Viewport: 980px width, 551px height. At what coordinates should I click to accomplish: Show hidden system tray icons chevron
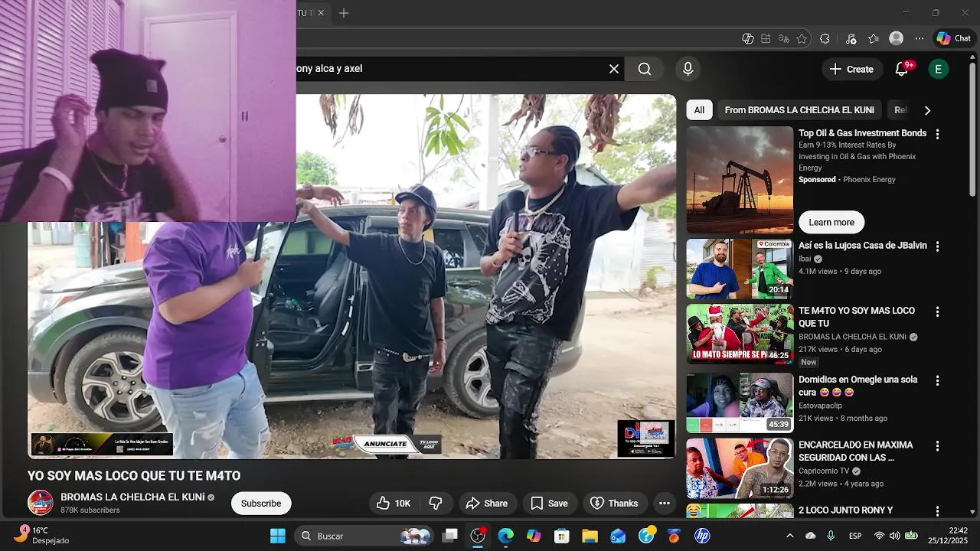(x=790, y=536)
